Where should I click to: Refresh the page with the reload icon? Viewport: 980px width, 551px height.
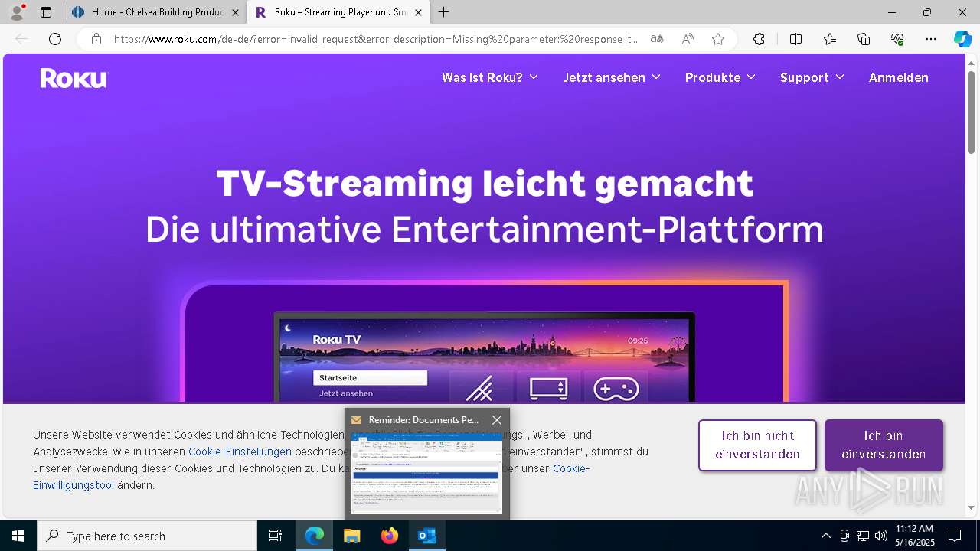55,39
